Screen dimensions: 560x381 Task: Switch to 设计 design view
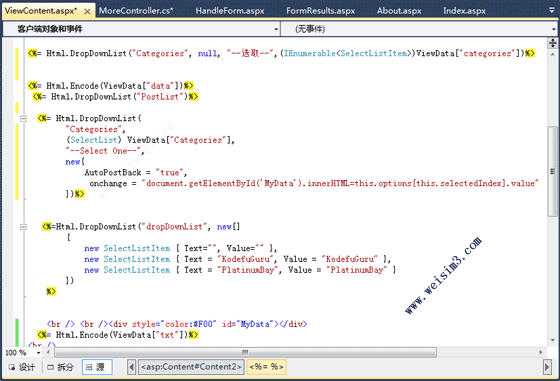(22, 367)
